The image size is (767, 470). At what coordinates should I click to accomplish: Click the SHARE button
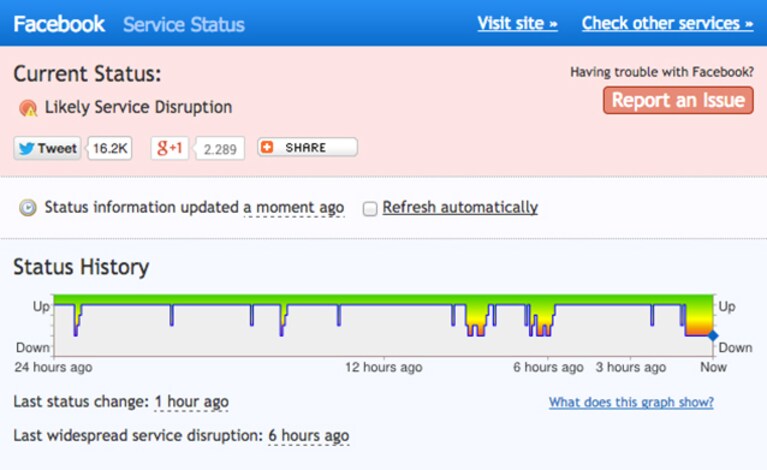click(x=308, y=147)
